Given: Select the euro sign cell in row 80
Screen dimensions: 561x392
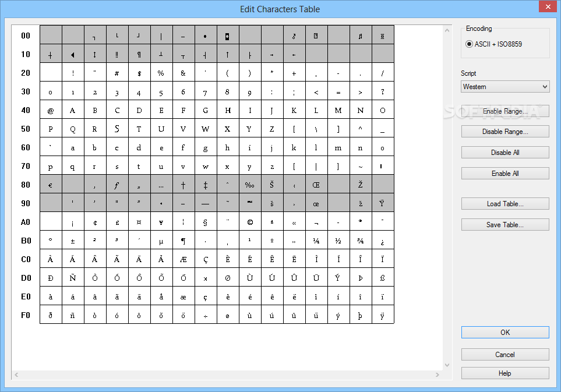Looking at the screenshot, I should click(x=51, y=185).
